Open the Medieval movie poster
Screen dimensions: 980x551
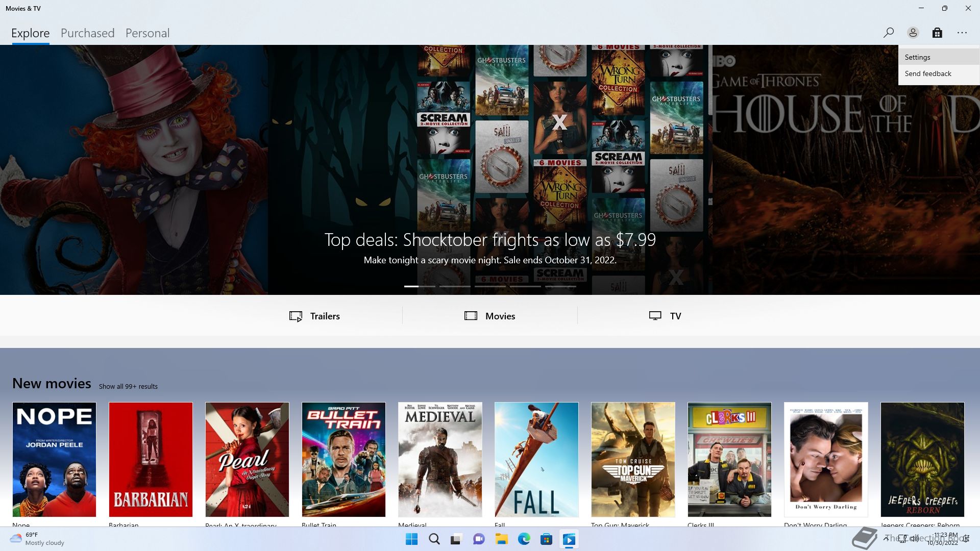pyautogui.click(x=440, y=460)
